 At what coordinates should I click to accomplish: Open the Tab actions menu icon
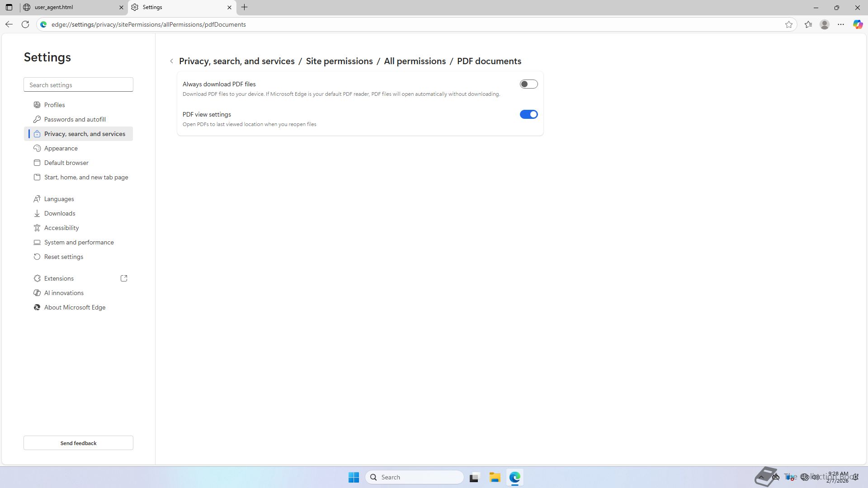[9, 7]
